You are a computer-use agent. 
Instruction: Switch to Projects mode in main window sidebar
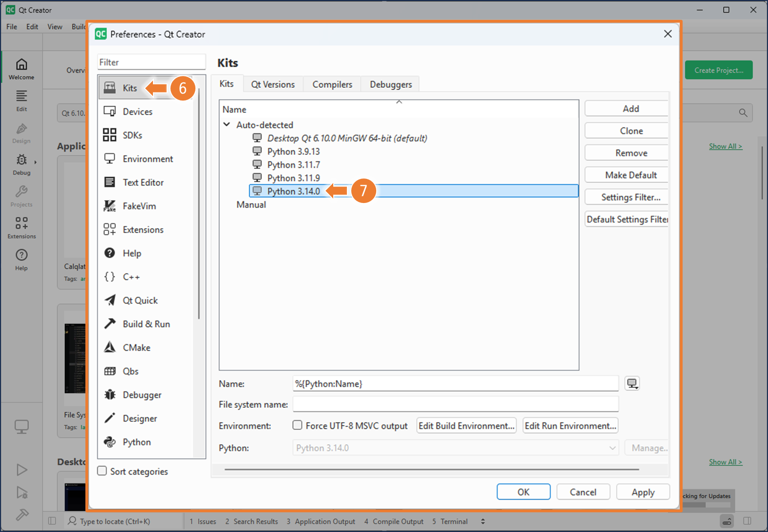coord(21,196)
